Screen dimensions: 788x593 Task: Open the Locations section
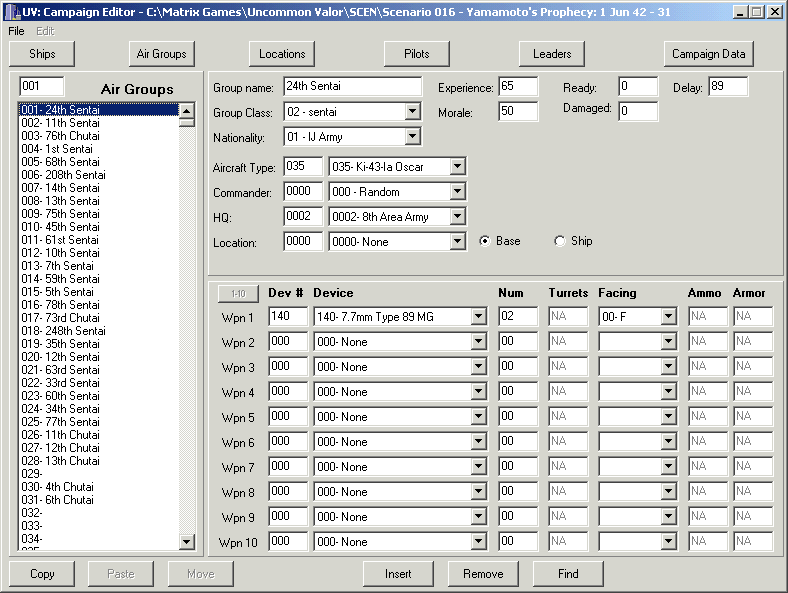[x=282, y=54]
